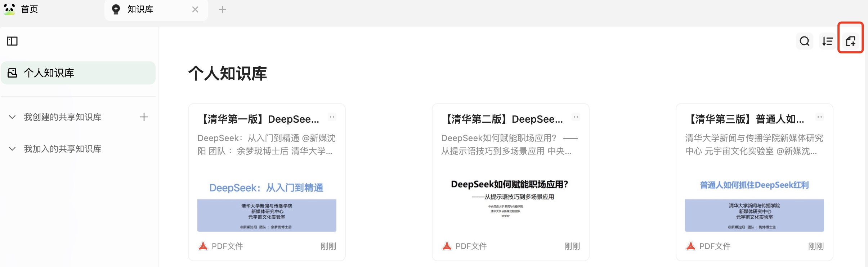Viewport: 868px width, 267px height.
Task: Toggle the sidebar panel icon
Action: [x=12, y=41]
